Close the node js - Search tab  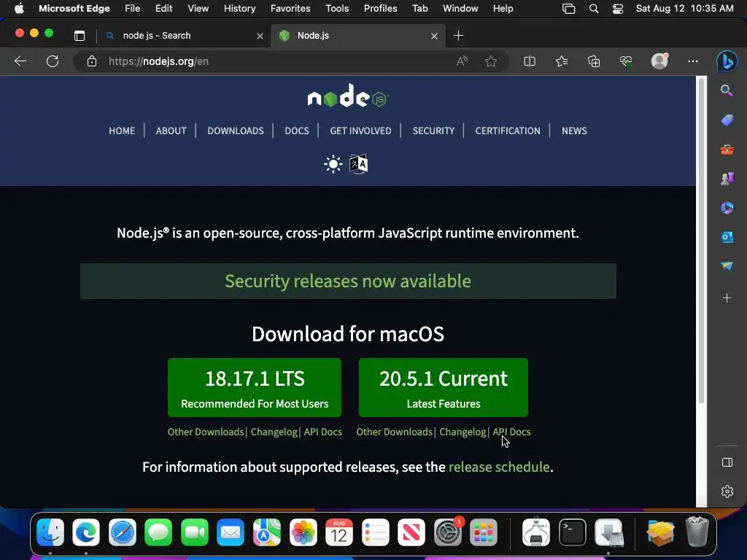260,36
